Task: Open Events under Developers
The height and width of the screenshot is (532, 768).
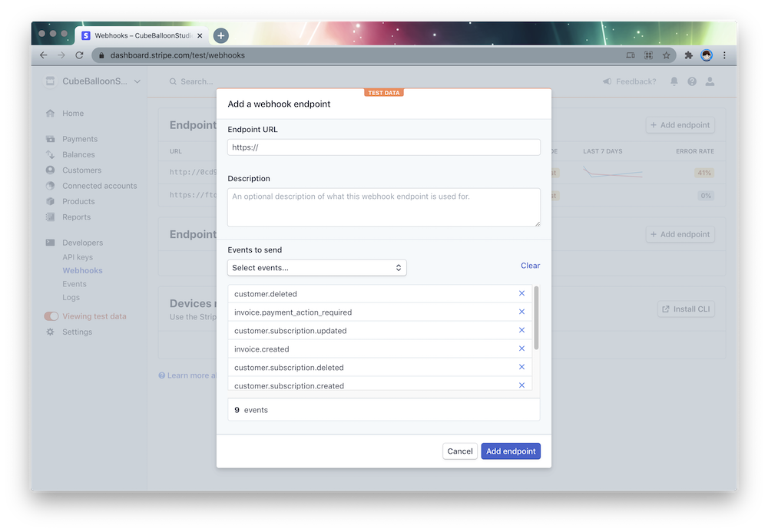Action: (x=74, y=284)
